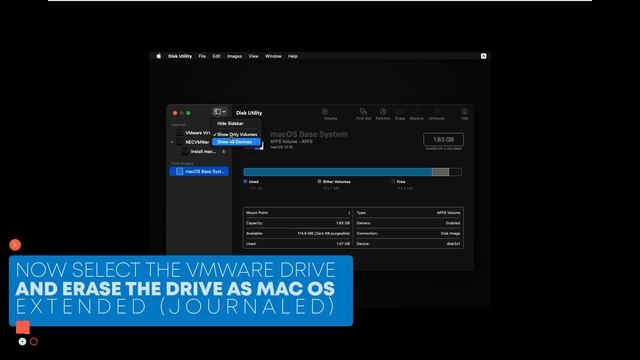This screenshot has width=640, height=360.
Task: Open the Window menu
Action: coord(273,56)
